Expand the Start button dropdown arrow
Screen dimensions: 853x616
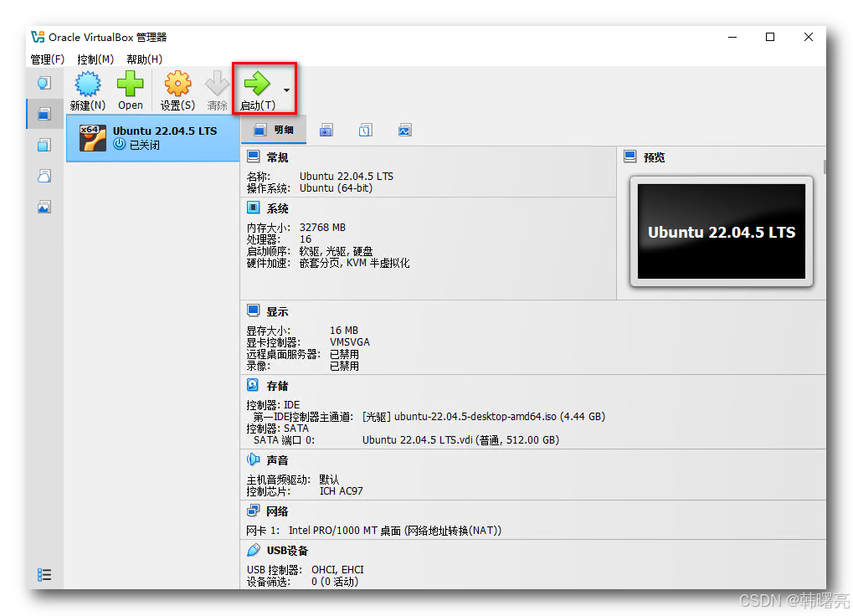tap(286, 90)
